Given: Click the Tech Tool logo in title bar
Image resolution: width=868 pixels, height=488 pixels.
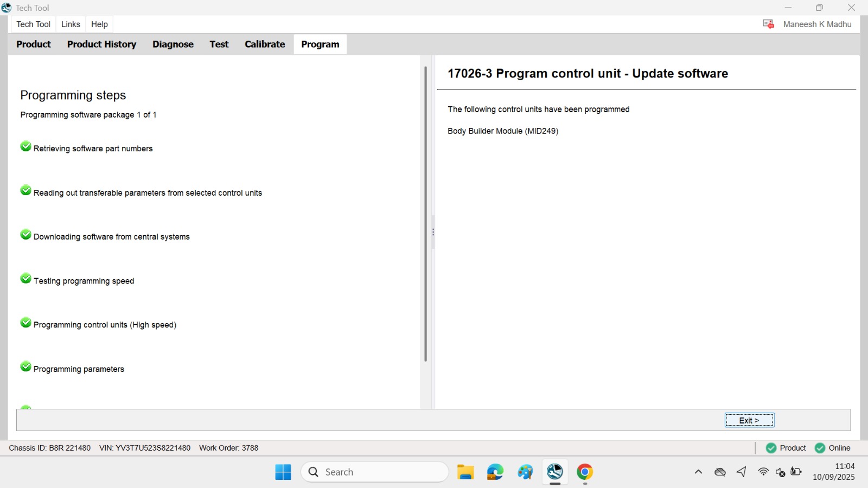Looking at the screenshot, I should [x=7, y=8].
